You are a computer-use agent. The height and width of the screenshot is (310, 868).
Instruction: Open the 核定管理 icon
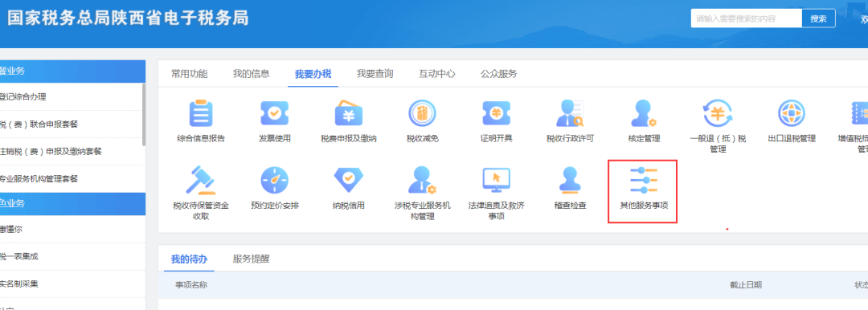click(644, 113)
